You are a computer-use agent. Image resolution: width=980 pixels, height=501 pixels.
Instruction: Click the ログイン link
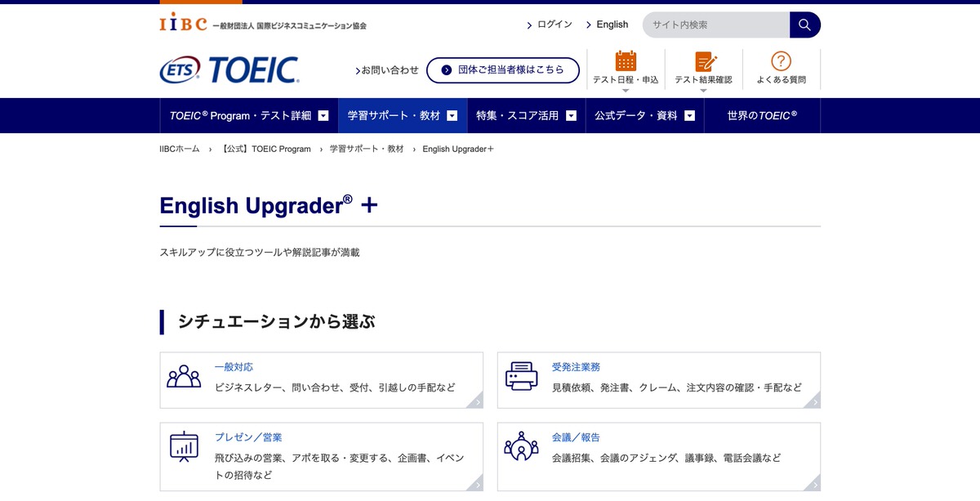coord(553,25)
